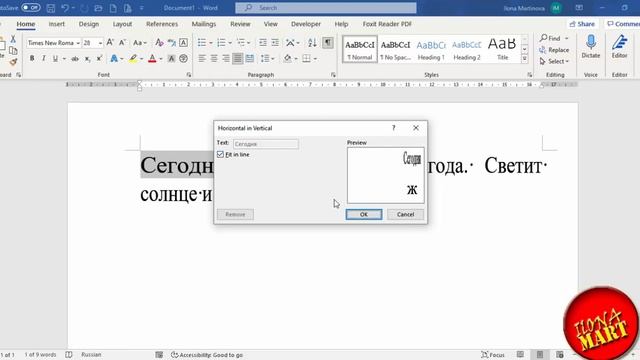Toggle Bold formatting
Image resolution: width=640 pixels, height=360 pixels.
[32, 59]
